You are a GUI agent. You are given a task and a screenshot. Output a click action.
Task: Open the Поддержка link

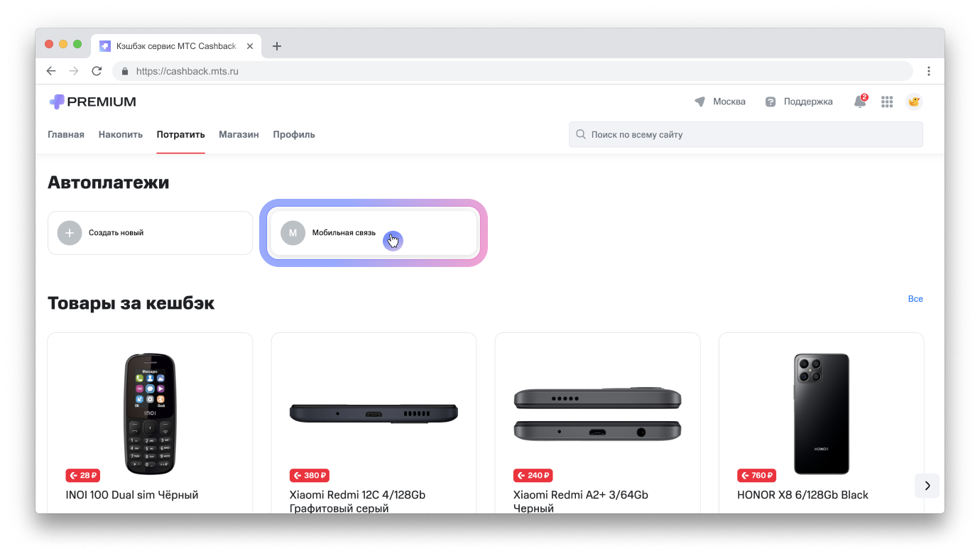pos(808,102)
